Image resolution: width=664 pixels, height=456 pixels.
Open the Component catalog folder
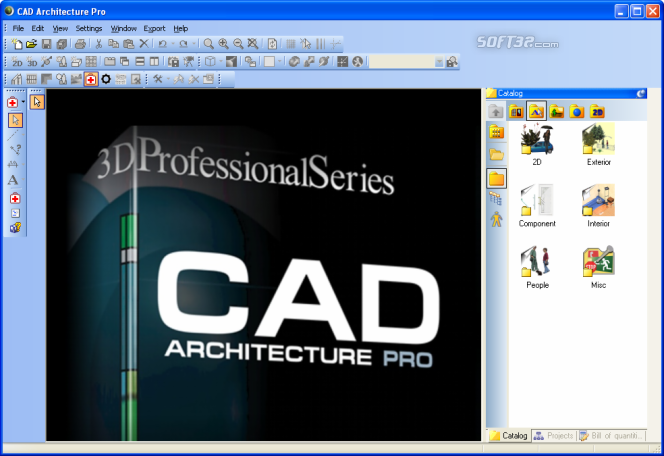537,206
